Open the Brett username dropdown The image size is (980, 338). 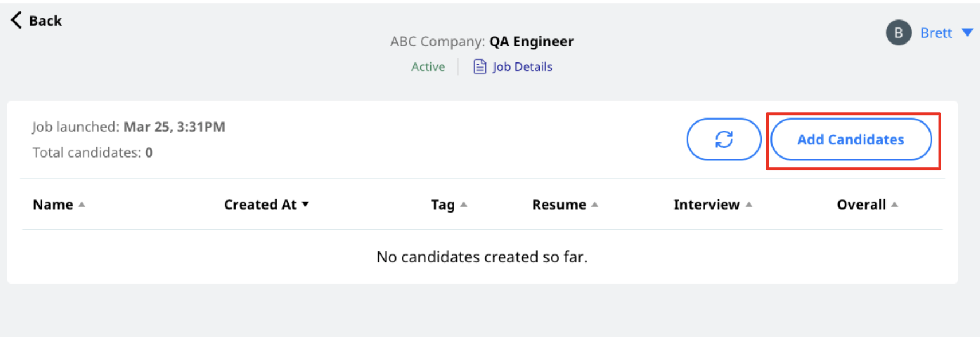tap(936, 33)
